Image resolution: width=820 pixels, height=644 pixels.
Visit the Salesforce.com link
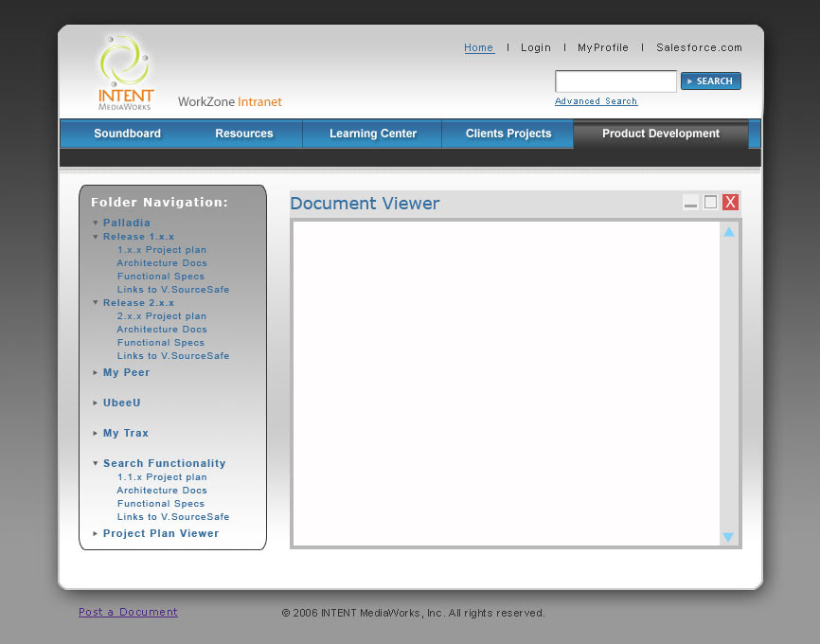click(x=699, y=47)
